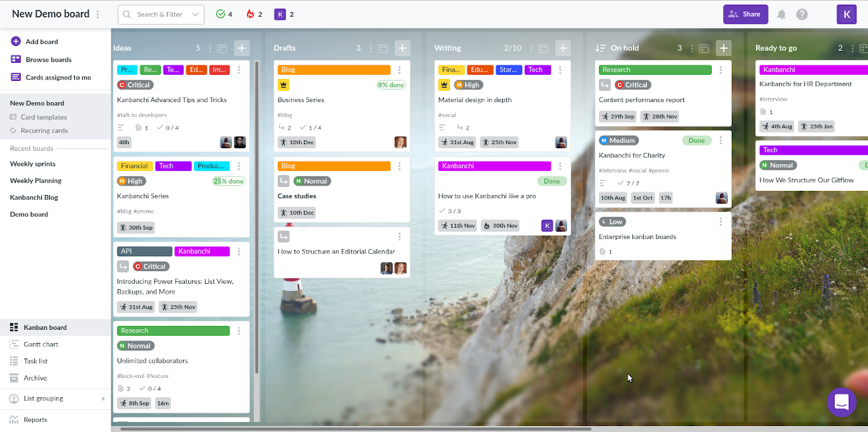Viewport: 868px width, 432px height.
Task: Add a card to the Drafts list
Action: click(x=402, y=48)
